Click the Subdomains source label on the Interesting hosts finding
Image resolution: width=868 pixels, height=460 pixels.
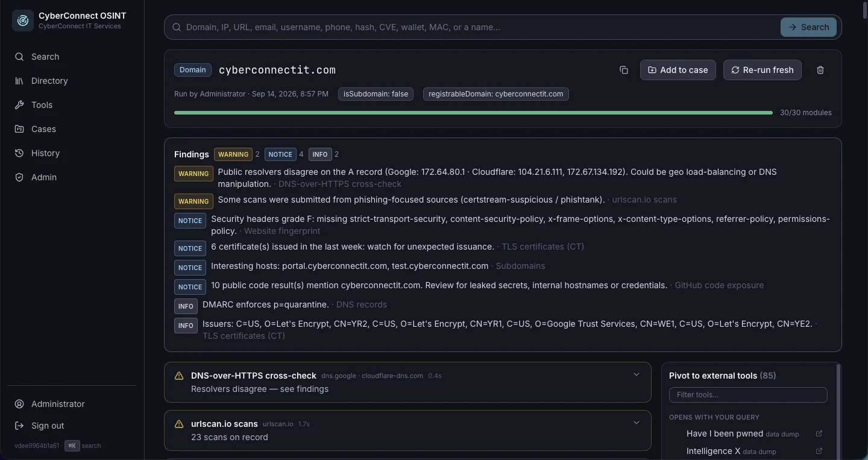[520, 266]
